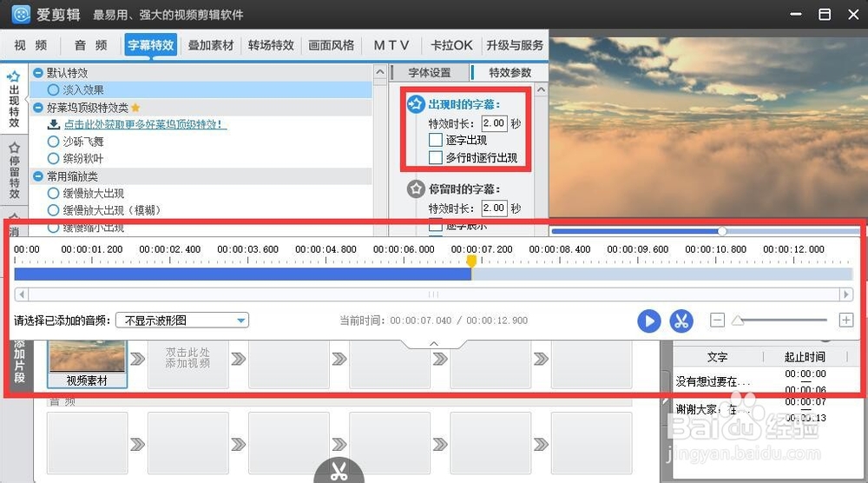
Task: Collapse the 好莱坞顶级特效类 group
Action: [x=37, y=108]
